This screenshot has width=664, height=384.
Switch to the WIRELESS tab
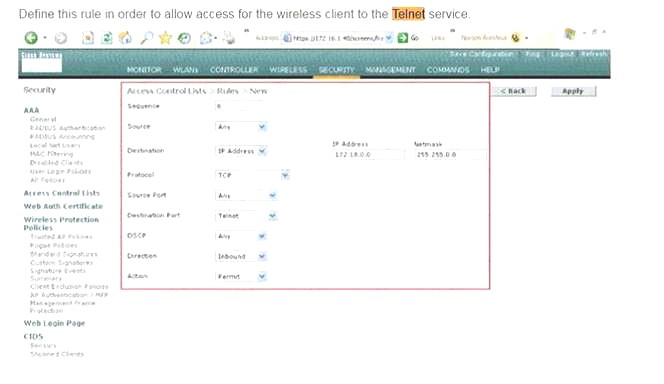coord(288,70)
